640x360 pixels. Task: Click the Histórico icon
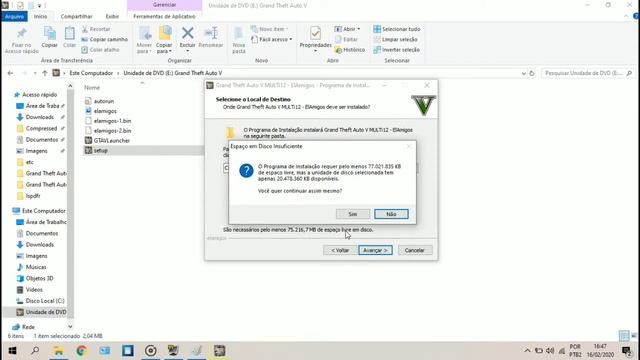(350, 50)
